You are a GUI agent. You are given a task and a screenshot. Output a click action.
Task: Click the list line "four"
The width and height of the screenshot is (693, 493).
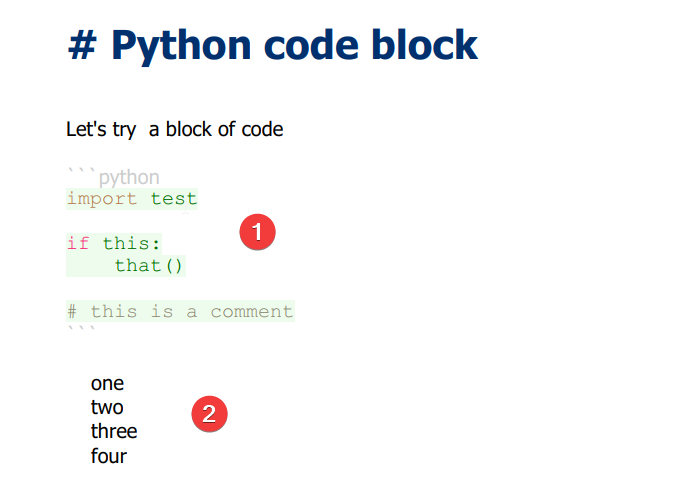pyautogui.click(x=109, y=456)
